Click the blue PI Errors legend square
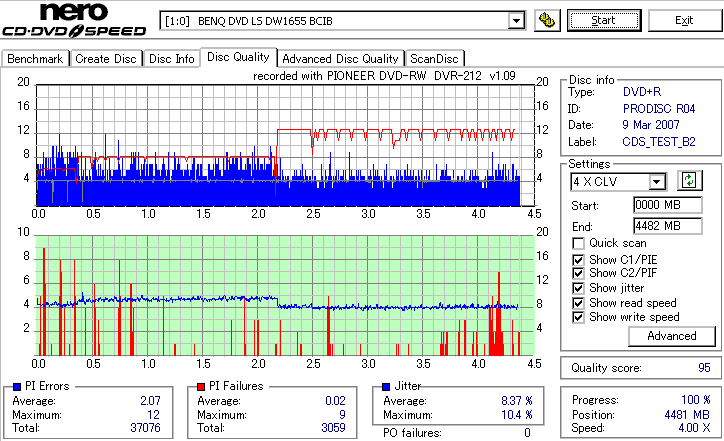The image size is (724, 441). click(x=17, y=387)
